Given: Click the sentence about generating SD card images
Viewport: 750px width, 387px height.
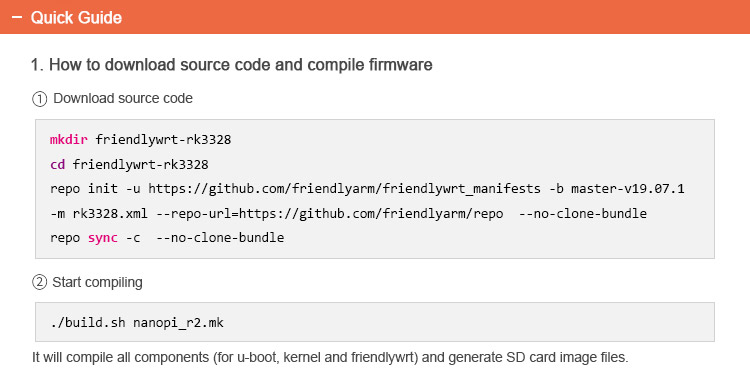Looking at the screenshot, I should (x=330, y=357).
